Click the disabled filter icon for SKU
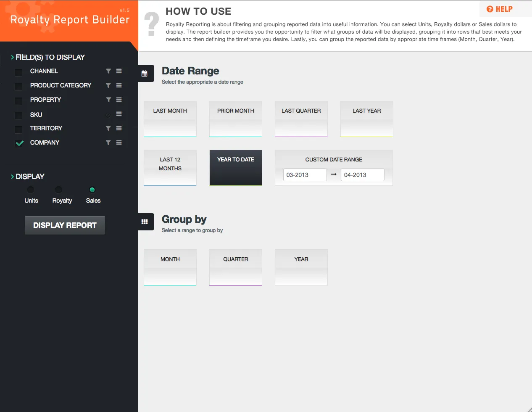Viewport: 532px width, 412px height. tap(108, 115)
